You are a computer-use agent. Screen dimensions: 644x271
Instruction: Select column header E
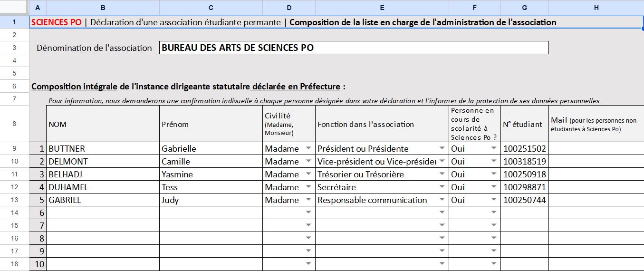[x=382, y=8]
